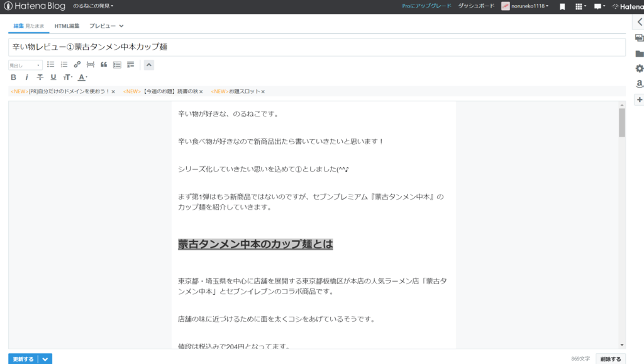The height and width of the screenshot is (364, 644).
Task: Insert a table of contents
Action: coord(117,65)
